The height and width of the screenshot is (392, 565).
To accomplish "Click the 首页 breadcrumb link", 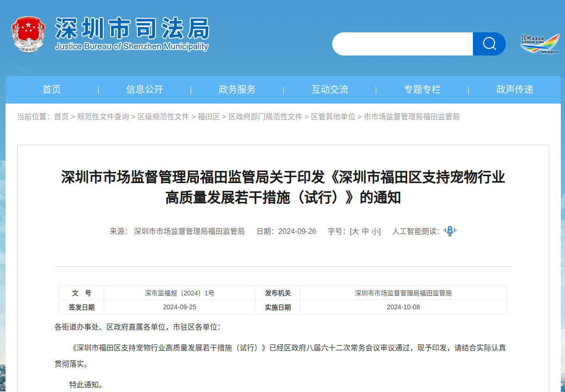I will pyautogui.click(x=61, y=117).
